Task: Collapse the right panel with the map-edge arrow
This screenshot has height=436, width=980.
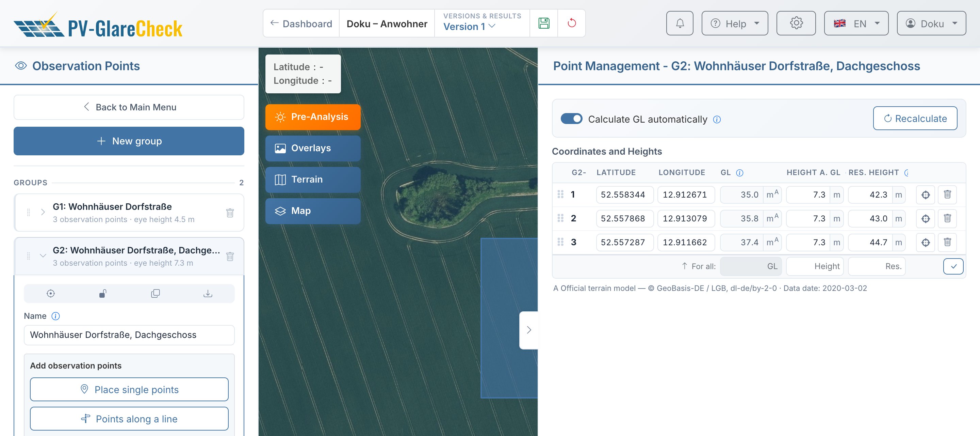Action: click(x=528, y=330)
